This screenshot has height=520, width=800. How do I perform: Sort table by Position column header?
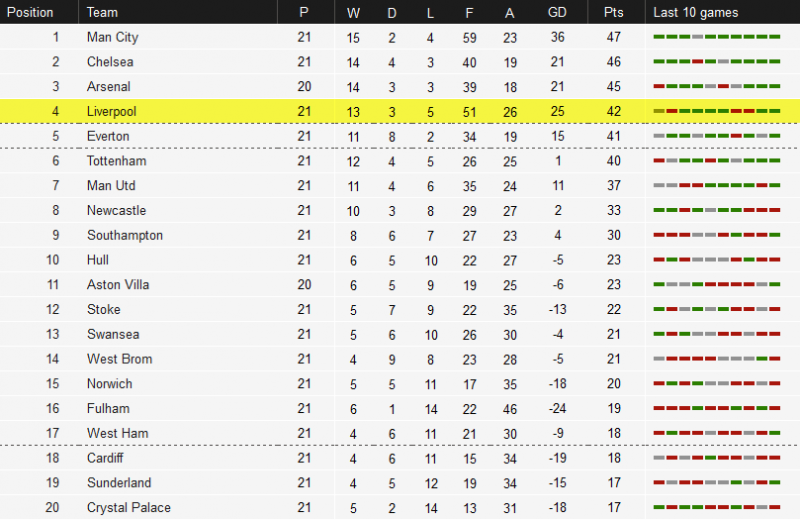(x=30, y=12)
